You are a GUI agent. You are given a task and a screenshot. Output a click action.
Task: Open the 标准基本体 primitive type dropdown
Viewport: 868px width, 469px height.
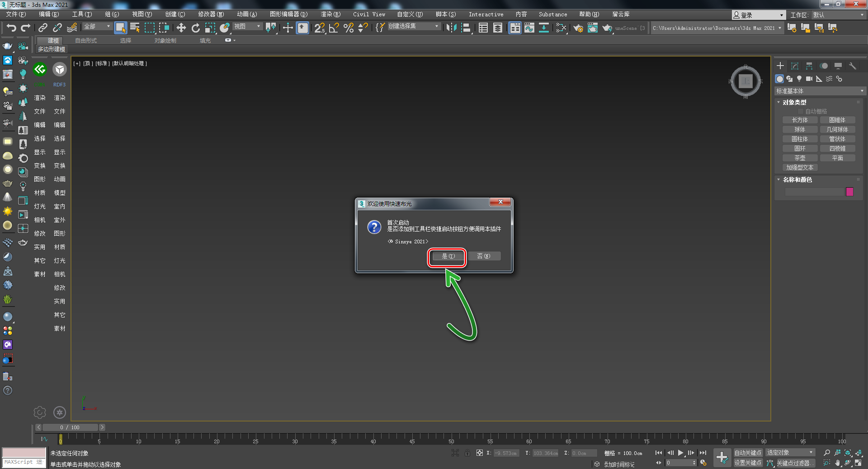(x=819, y=91)
